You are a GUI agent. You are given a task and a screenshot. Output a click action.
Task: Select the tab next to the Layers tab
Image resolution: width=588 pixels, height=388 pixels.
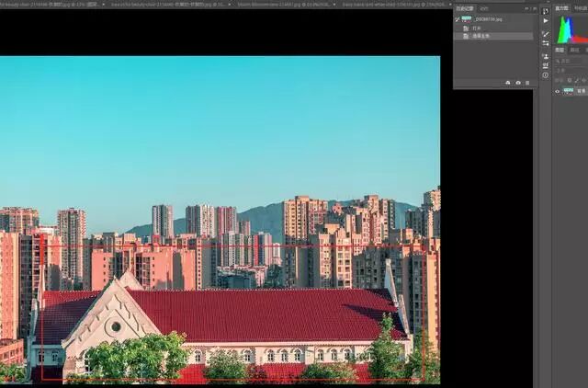[x=574, y=50]
